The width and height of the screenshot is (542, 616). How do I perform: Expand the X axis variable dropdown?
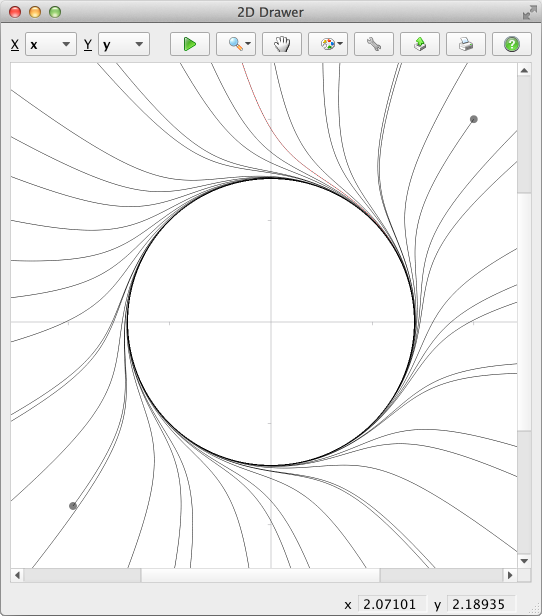pos(51,44)
